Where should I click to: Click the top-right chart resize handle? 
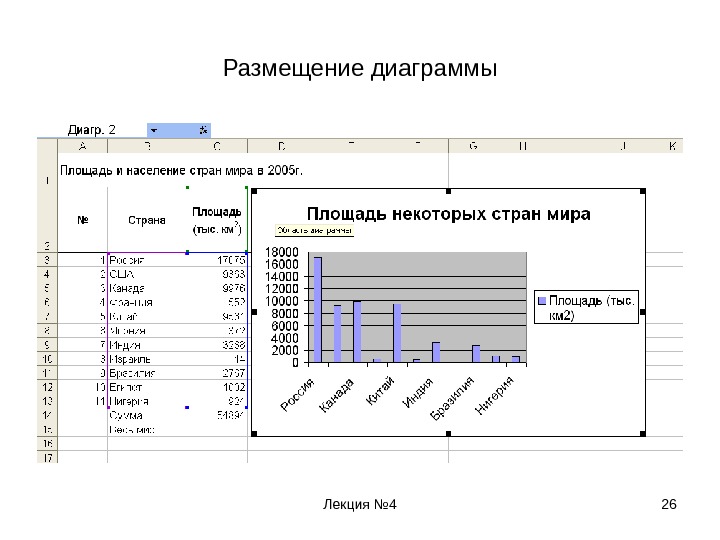click(643, 191)
